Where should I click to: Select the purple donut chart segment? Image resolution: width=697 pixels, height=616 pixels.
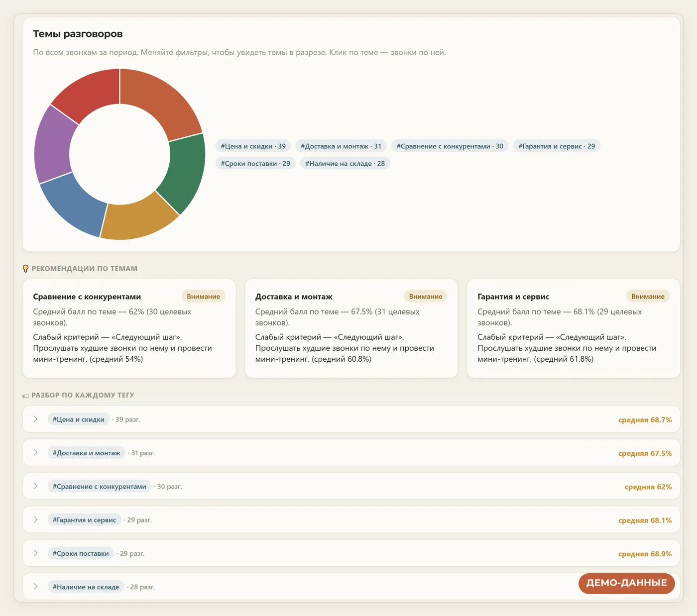pyautogui.click(x=53, y=144)
